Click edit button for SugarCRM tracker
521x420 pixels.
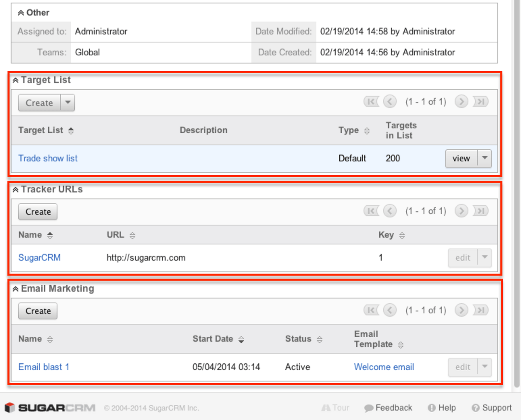tap(463, 258)
